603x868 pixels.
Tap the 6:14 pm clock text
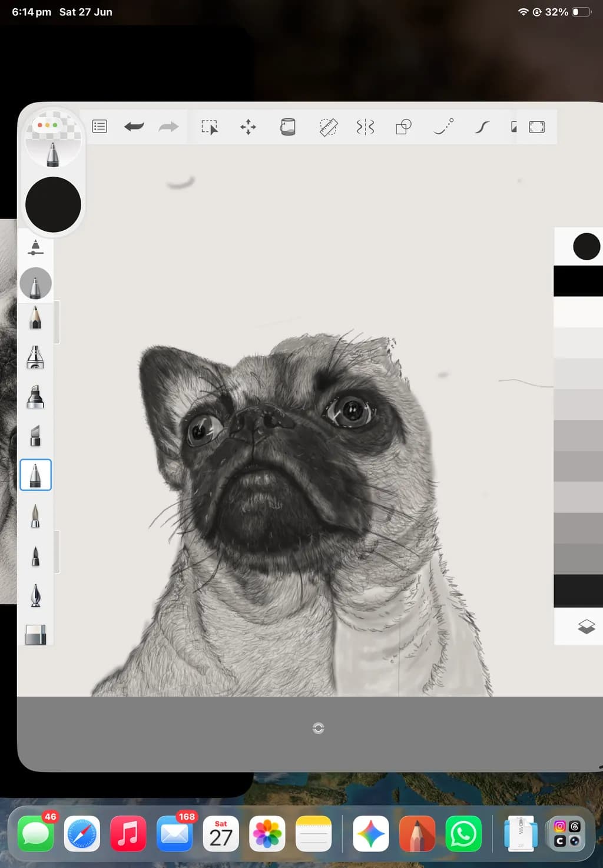[31, 12]
